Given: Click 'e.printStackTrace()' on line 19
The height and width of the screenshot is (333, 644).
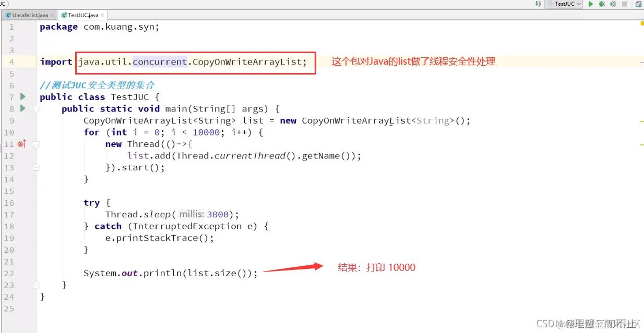Looking at the screenshot, I should click(x=157, y=238).
